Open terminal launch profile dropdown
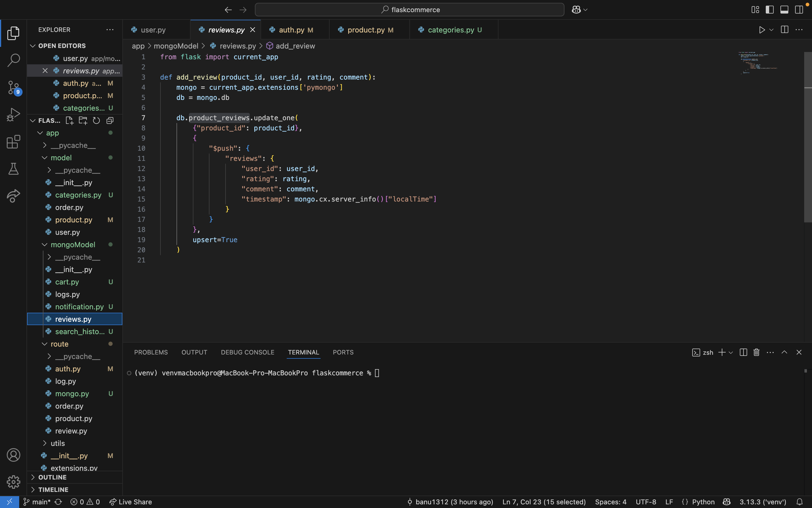This screenshot has width=812, height=508. pyautogui.click(x=731, y=352)
